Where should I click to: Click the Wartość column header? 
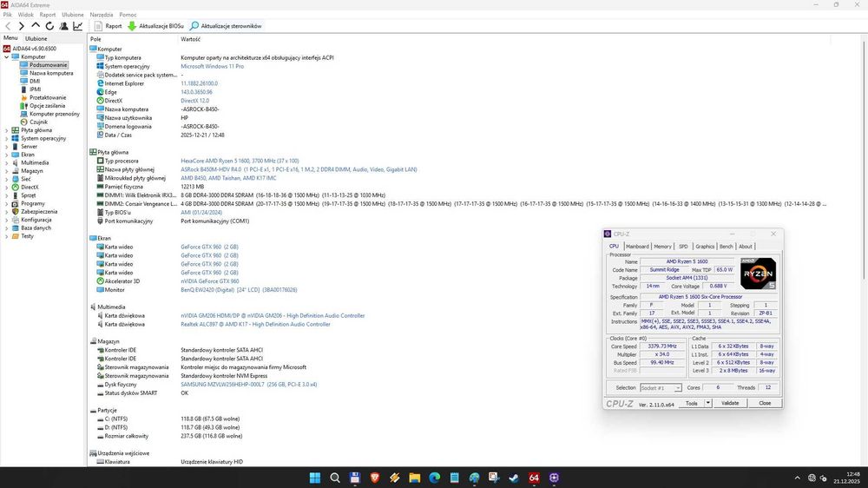[190, 39]
